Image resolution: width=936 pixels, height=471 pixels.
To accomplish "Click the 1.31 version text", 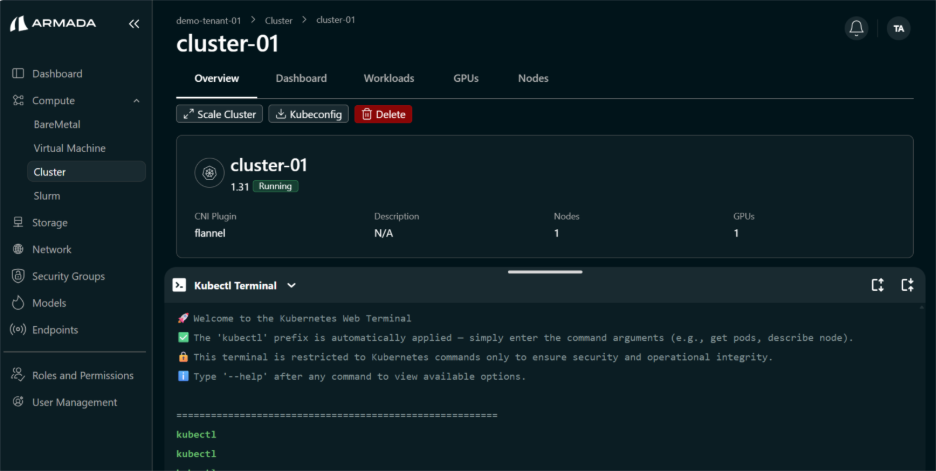I will (239, 187).
